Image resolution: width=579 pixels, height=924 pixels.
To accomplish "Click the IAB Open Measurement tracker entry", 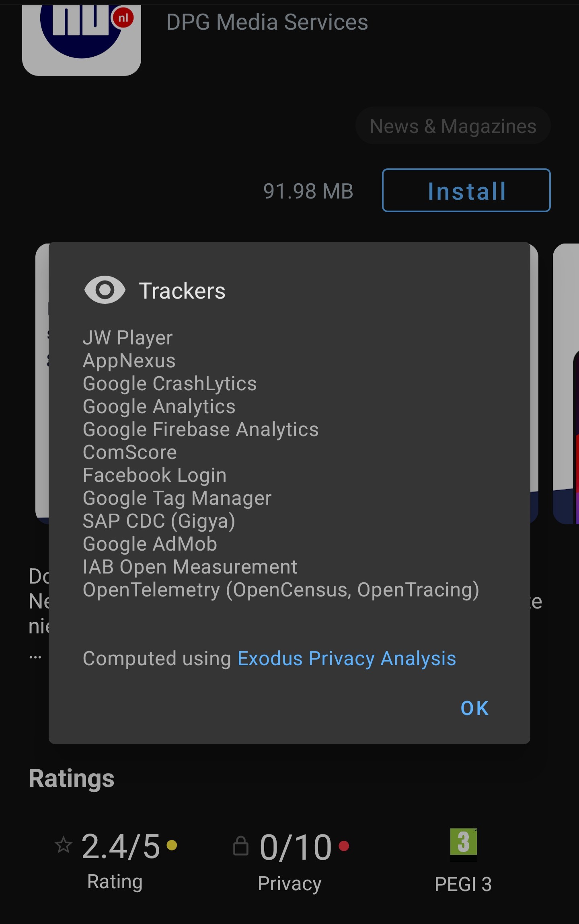I will [190, 567].
